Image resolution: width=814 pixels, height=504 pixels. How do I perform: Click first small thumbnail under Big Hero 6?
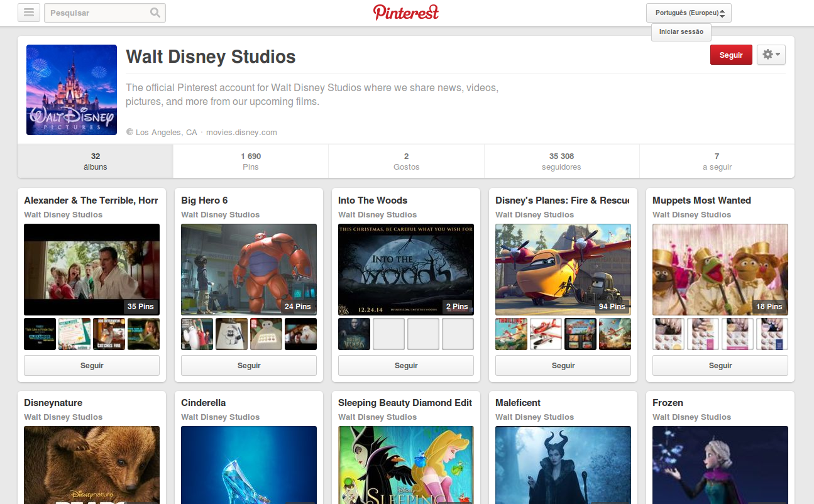197,334
